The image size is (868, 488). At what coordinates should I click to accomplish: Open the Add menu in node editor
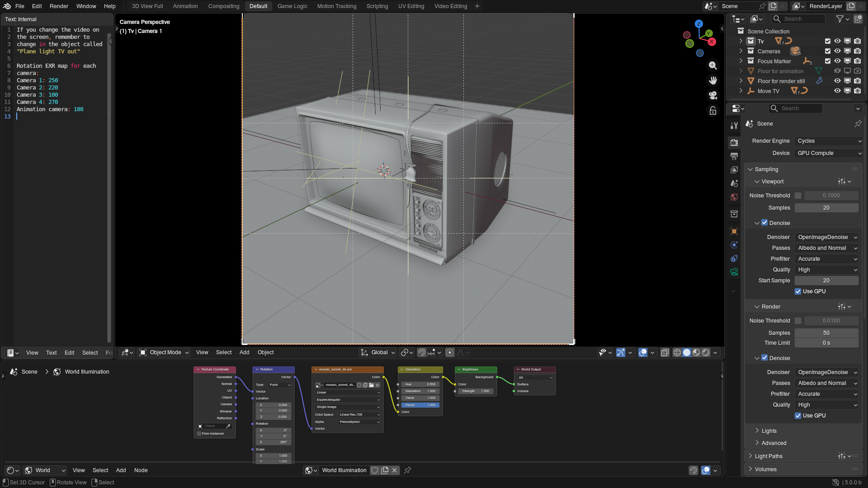(121, 470)
